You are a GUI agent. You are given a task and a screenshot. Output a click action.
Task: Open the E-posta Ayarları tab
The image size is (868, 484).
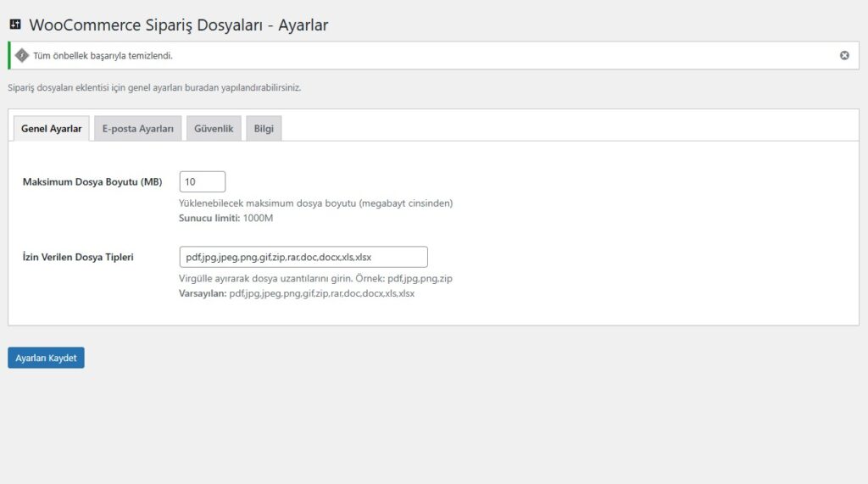tap(138, 129)
